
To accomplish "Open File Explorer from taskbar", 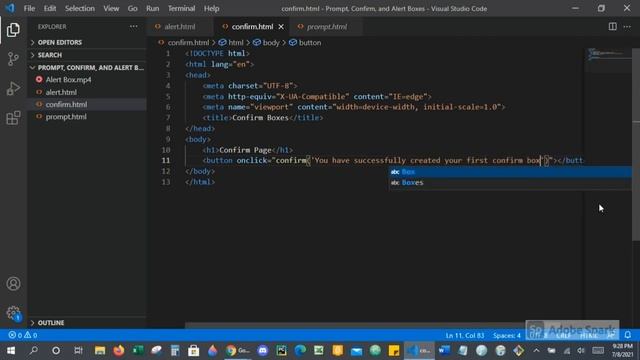I will click(x=100, y=351).
